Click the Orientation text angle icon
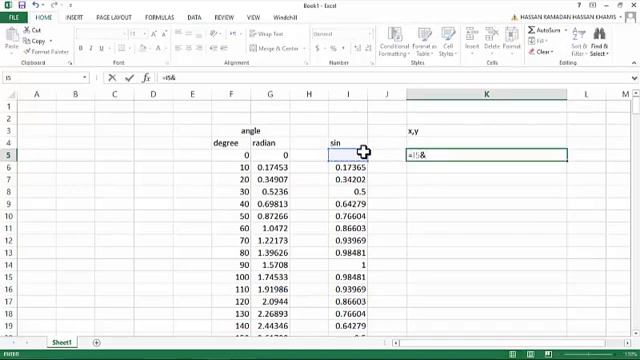 (213, 34)
